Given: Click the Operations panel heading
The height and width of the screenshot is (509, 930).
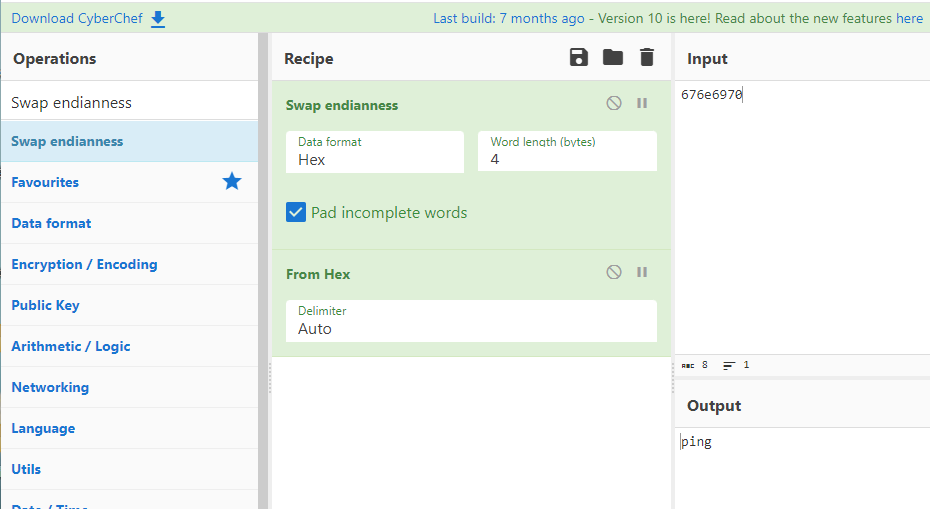Looking at the screenshot, I should pyautogui.click(x=55, y=59).
